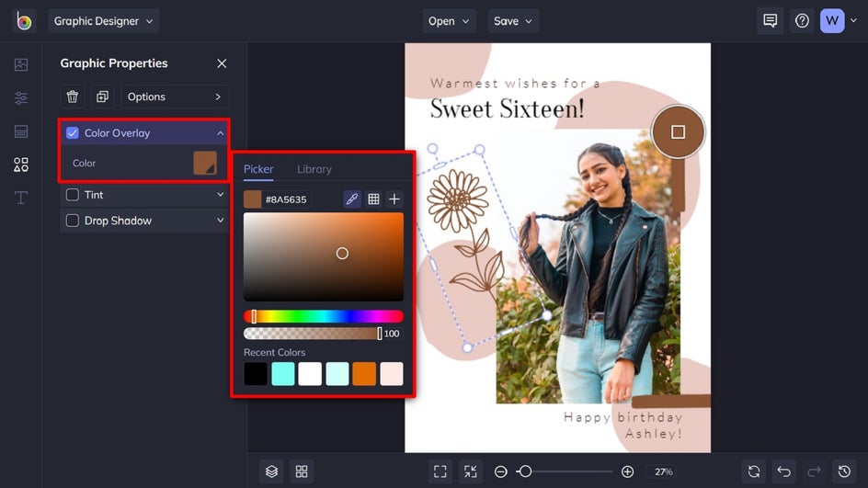The width and height of the screenshot is (868, 488).
Task: Select the eyedropper color tool
Action: coord(352,199)
